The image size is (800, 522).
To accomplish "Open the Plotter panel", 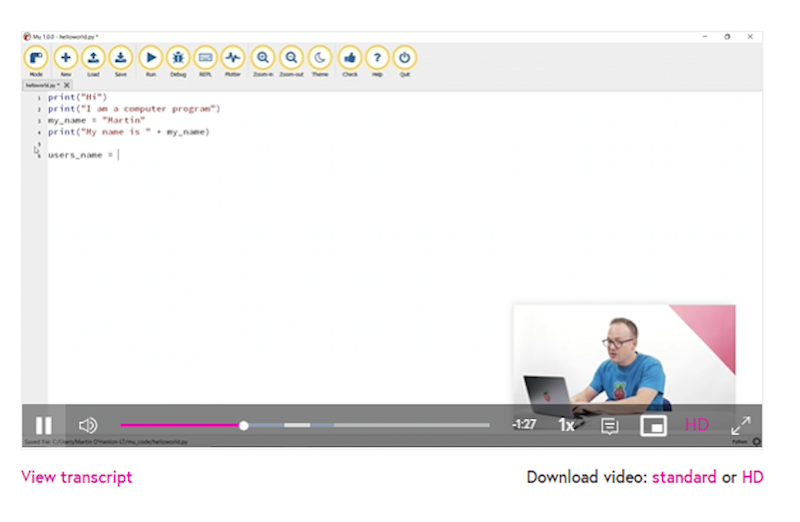I will click(233, 60).
